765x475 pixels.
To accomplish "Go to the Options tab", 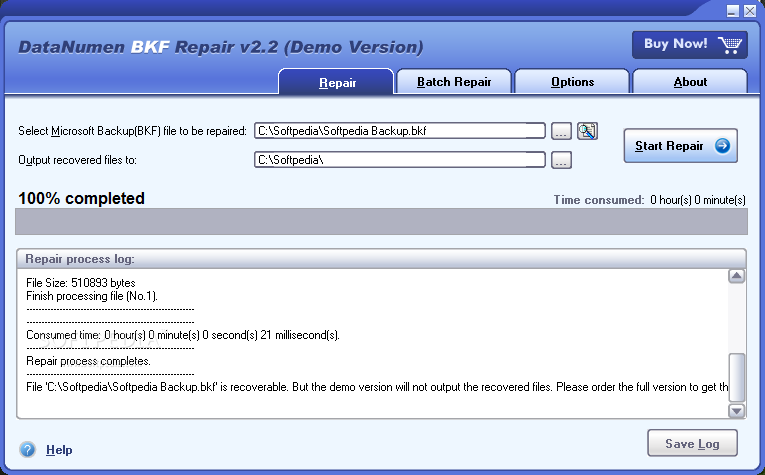I will [x=572, y=81].
